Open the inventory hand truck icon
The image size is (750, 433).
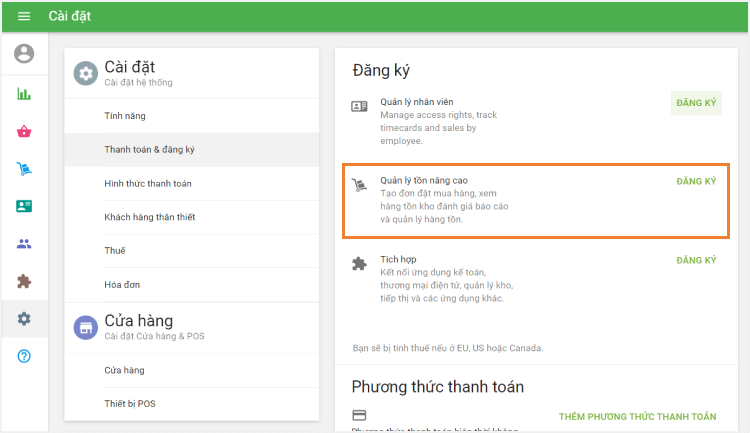coord(24,168)
